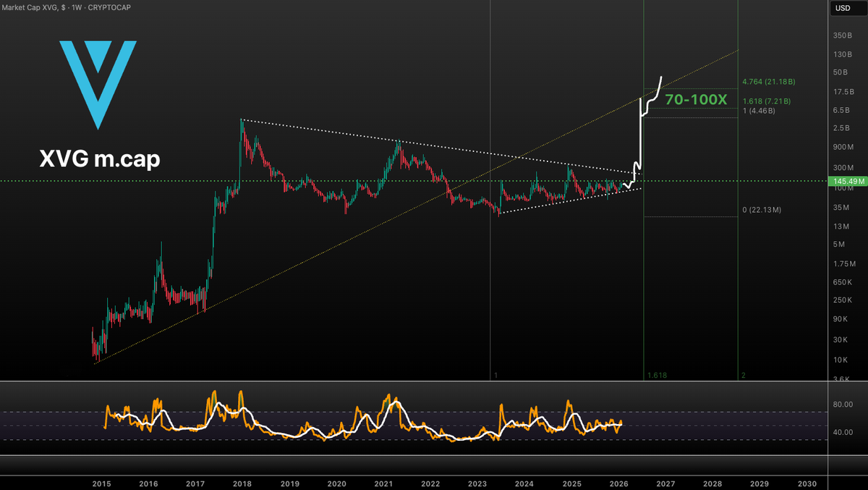Viewport: 868px width, 490px height.
Task: Click Fib level '1 (4.46B)'
Action: tap(759, 111)
